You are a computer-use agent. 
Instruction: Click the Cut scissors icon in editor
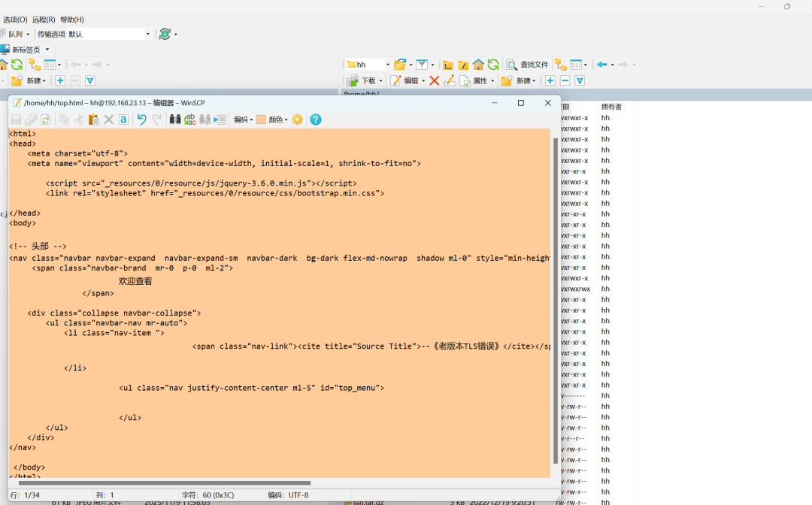[x=79, y=119]
